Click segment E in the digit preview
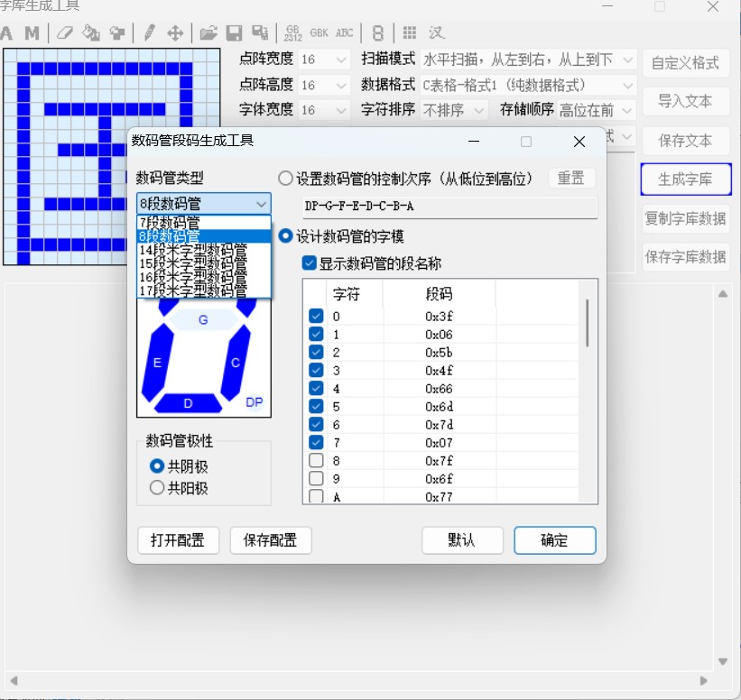 [158, 363]
